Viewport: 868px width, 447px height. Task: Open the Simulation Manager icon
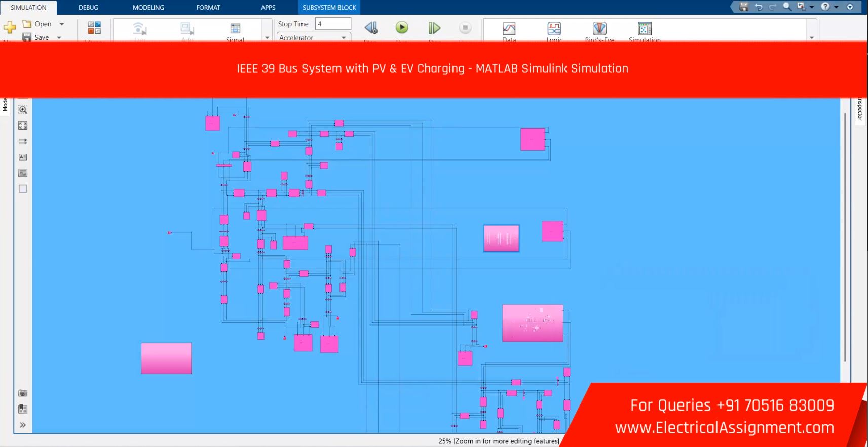click(x=645, y=28)
